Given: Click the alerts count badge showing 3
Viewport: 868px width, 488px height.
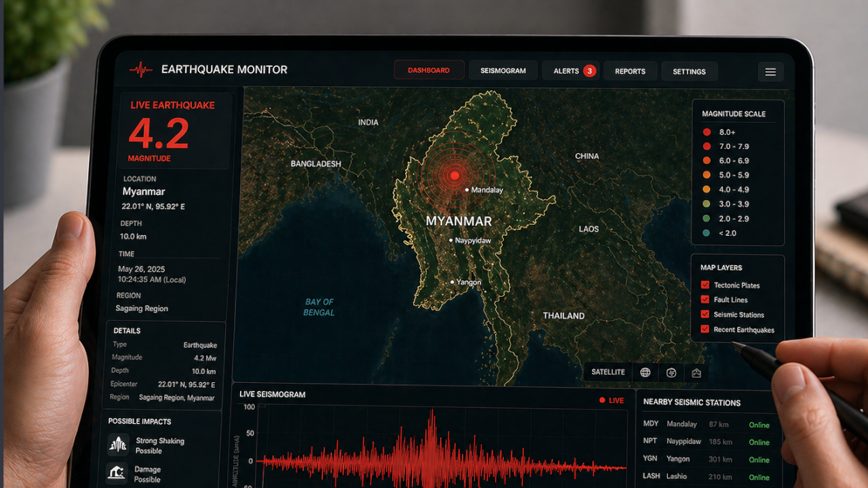Looking at the screenshot, I should click(x=589, y=70).
